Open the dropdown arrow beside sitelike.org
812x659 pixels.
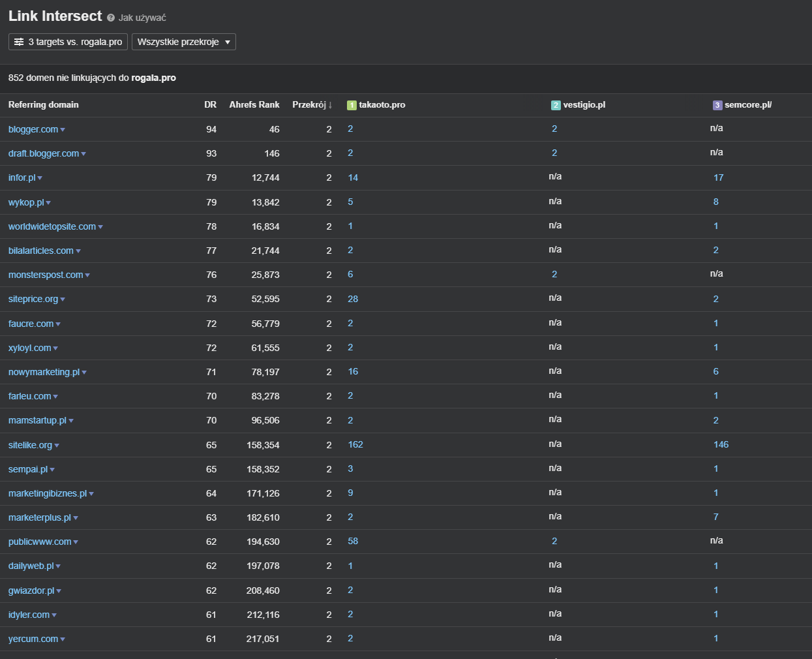click(57, 446)
